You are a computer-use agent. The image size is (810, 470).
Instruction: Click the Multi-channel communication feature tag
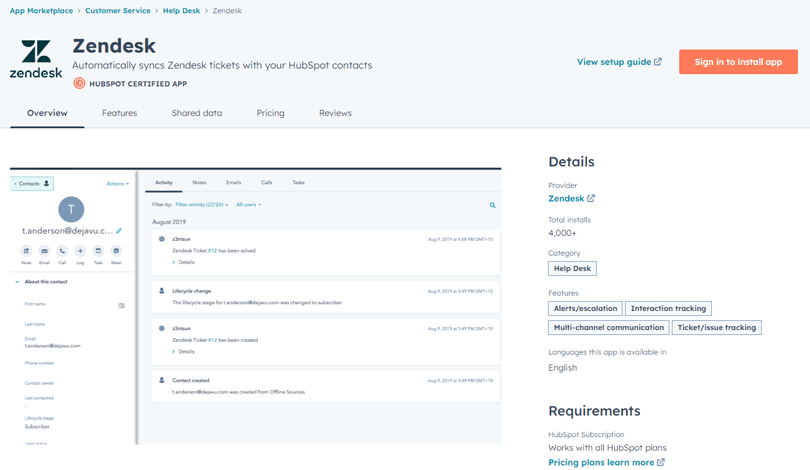coord(609,327)
